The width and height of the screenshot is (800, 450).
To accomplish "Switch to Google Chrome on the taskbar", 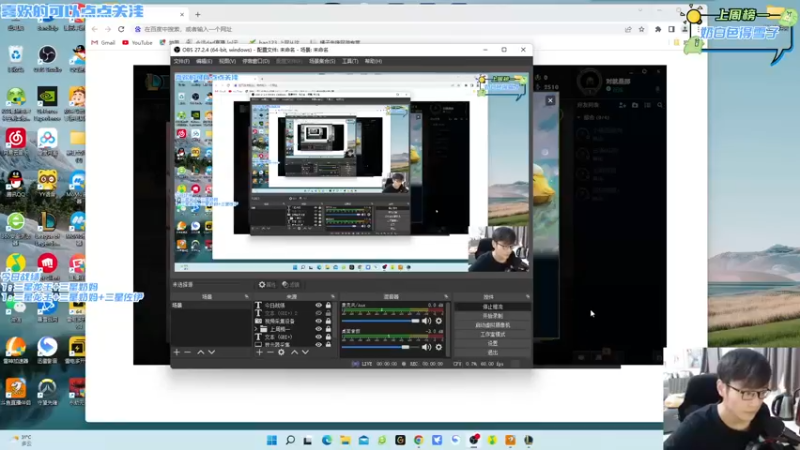I will pos(418,440).
